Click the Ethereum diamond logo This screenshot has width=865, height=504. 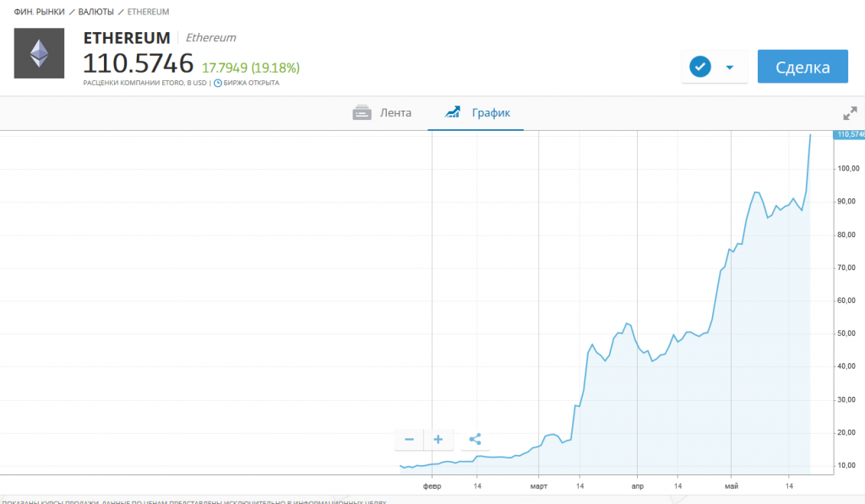pyautogui.click(x=39, y=53)
